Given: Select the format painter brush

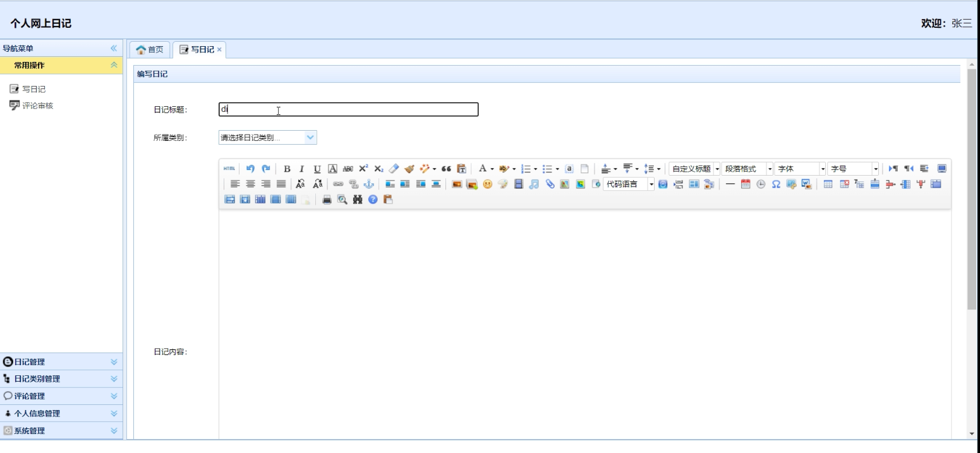Looking at the screenshot, I should 409,169.
